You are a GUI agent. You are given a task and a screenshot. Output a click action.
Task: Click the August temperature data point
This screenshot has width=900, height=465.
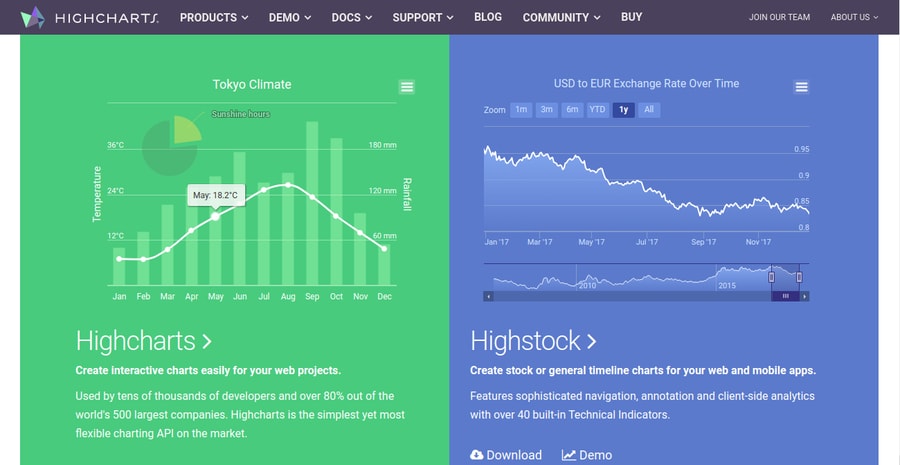point(288,185)
